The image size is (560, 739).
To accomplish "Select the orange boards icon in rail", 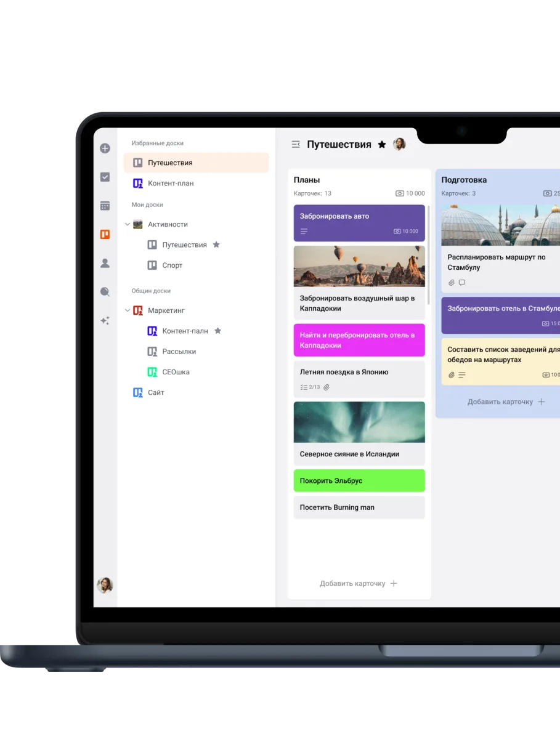I will (x=105, y=234).
